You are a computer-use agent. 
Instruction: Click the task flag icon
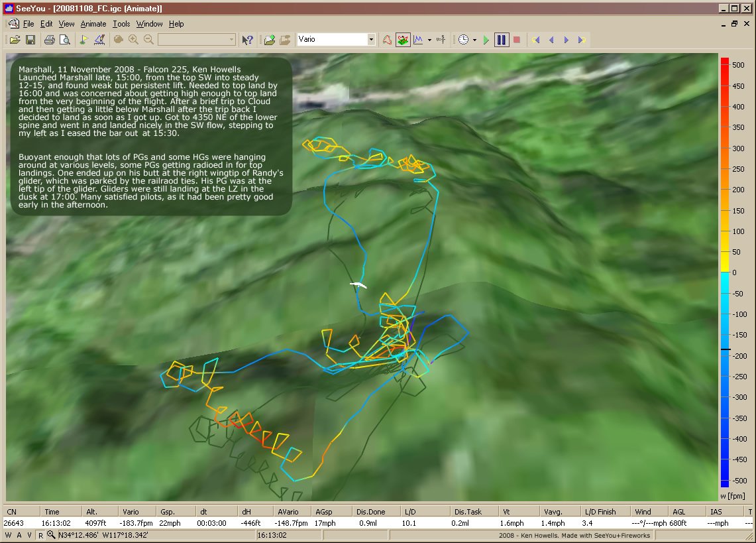(83, 40)
